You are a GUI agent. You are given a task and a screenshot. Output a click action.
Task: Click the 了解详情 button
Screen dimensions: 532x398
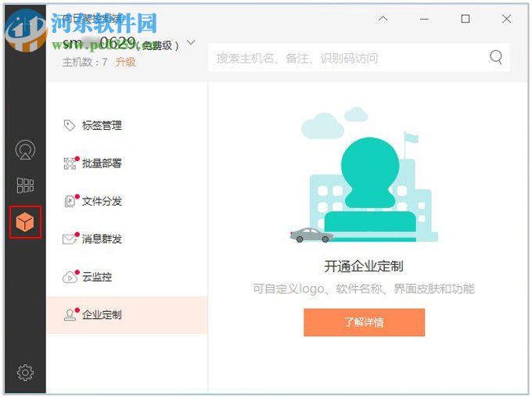[364, 322]
